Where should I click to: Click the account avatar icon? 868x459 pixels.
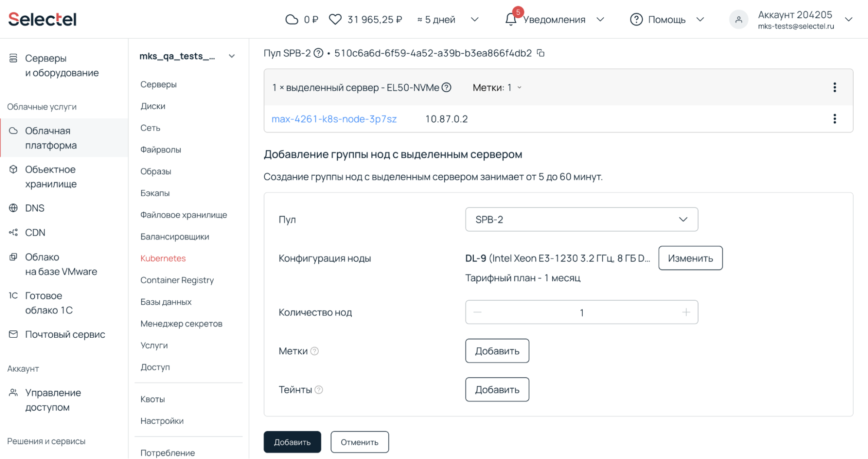point(739,20)
